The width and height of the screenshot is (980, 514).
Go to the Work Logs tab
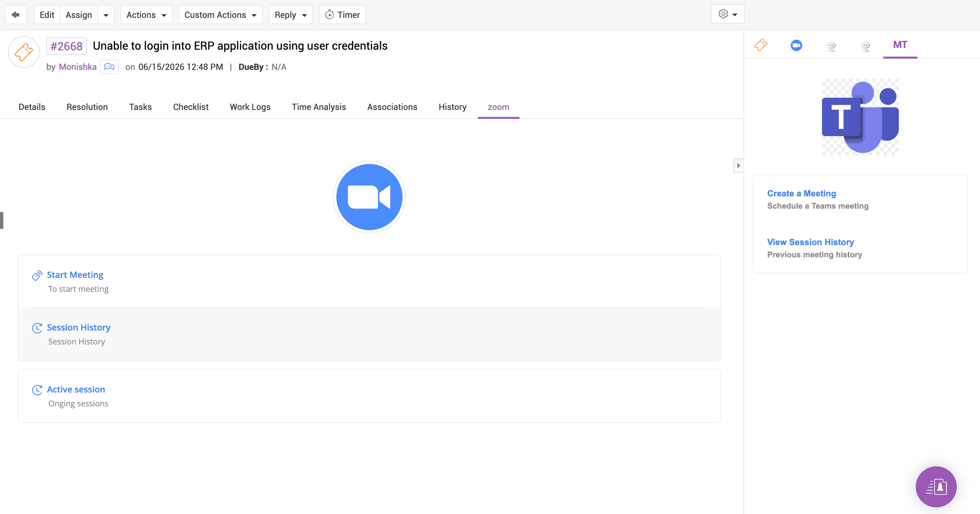pos(250,107)
